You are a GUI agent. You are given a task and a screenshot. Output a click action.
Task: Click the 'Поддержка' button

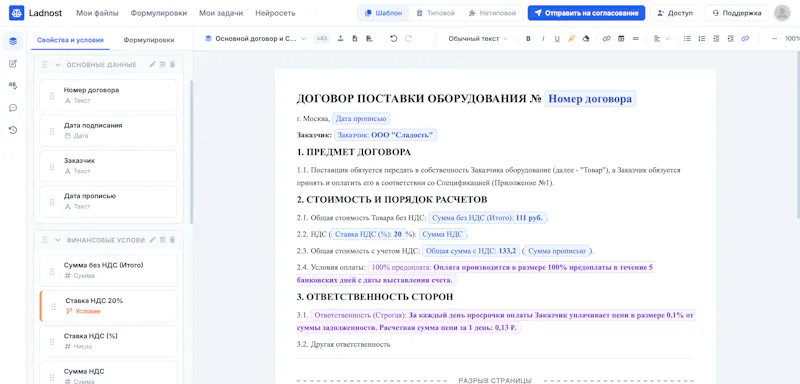coord(736,13)
